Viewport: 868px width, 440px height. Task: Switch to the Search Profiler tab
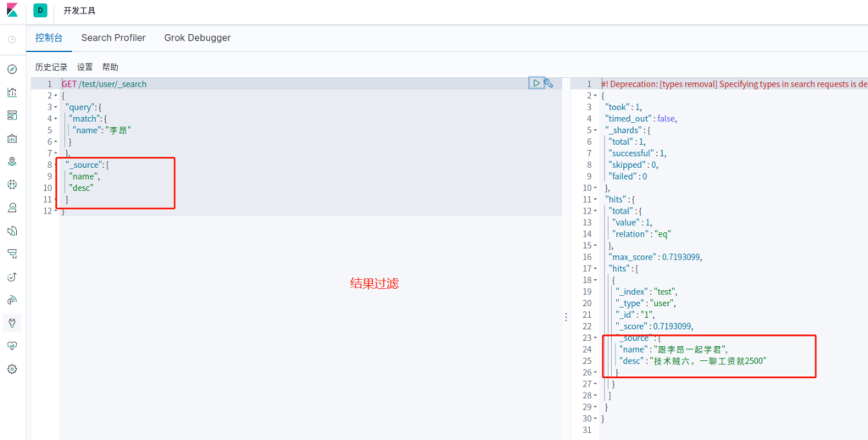click(113, 38)
